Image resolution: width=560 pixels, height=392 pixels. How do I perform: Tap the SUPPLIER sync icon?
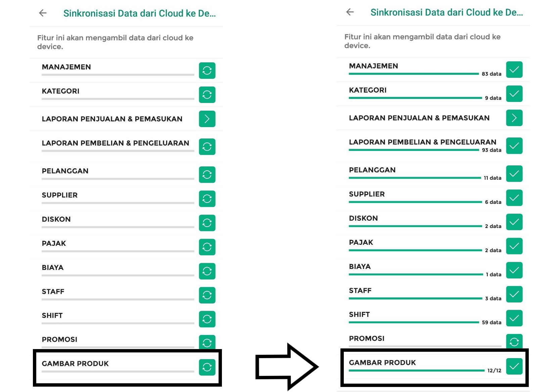(207, 199)
